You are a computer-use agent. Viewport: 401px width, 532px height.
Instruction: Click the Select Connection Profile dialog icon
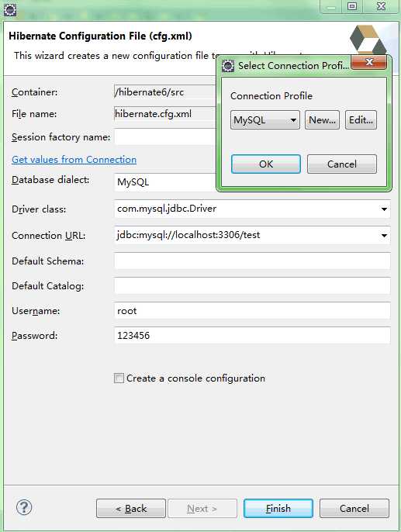pos(228,65)
